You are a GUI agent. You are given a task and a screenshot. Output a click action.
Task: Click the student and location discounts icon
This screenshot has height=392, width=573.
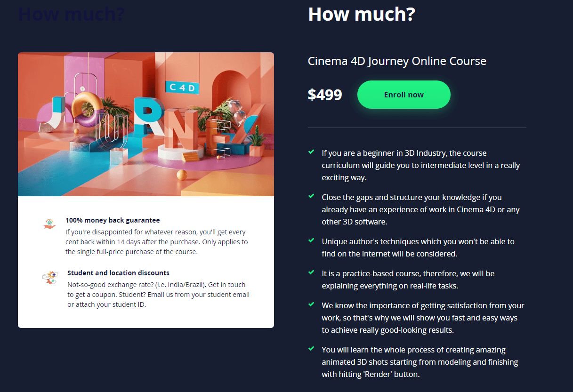(x=49, y=278)
